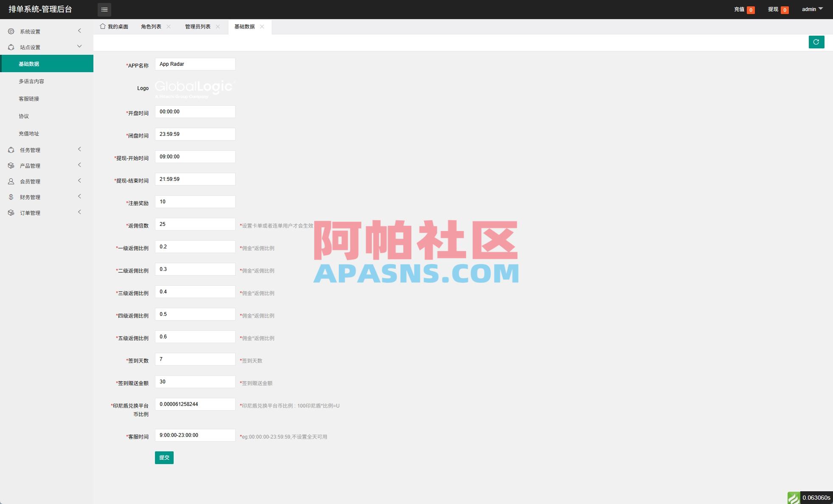Click the 财务管理 finance dollar icon

[11, 197]
